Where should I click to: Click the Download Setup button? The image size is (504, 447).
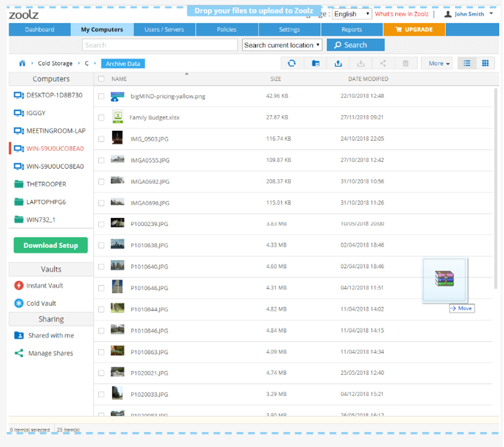point(51,245)
